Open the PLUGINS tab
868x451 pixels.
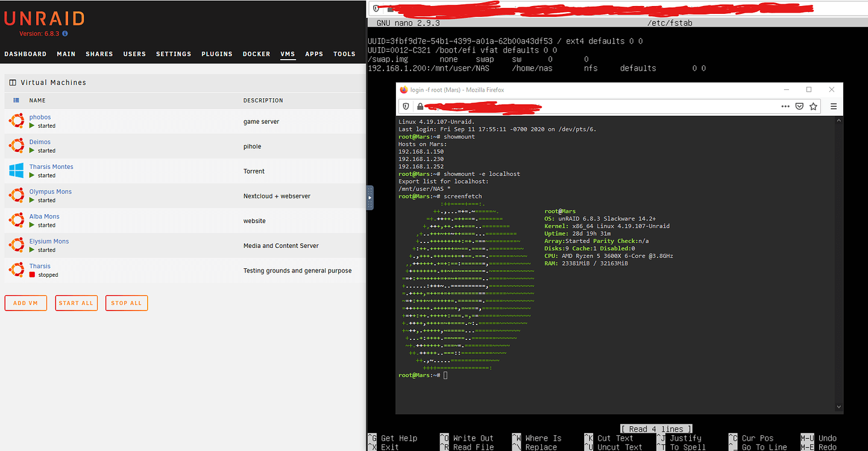217,54
